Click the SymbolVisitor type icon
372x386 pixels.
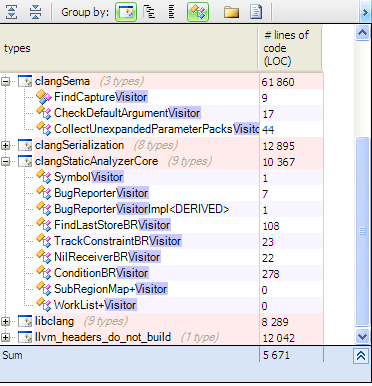click(44, 177)
